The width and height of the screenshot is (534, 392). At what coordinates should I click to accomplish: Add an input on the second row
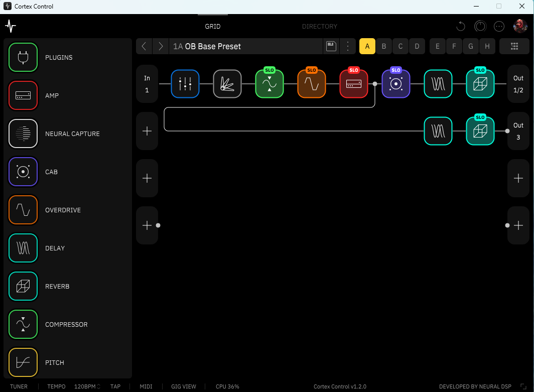147,131
